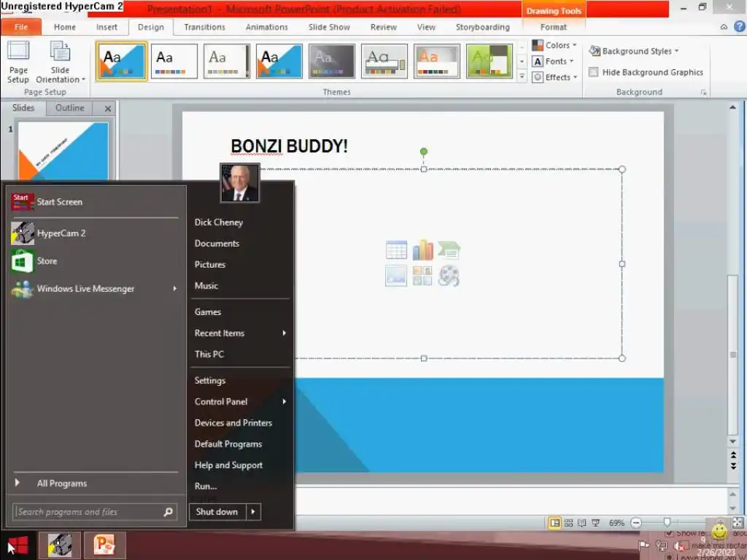Open the Slide Show tab
This screenshot has width=747, height=560.
pos(329,27)
